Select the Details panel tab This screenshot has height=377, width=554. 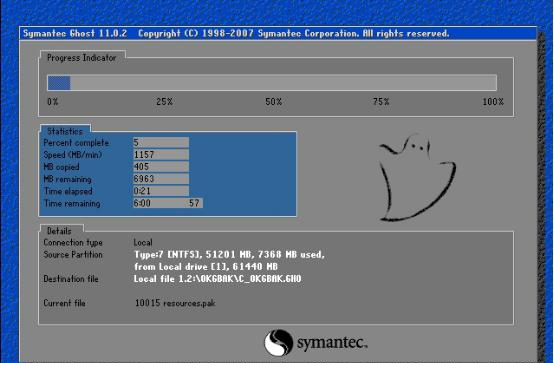point(59,231)
